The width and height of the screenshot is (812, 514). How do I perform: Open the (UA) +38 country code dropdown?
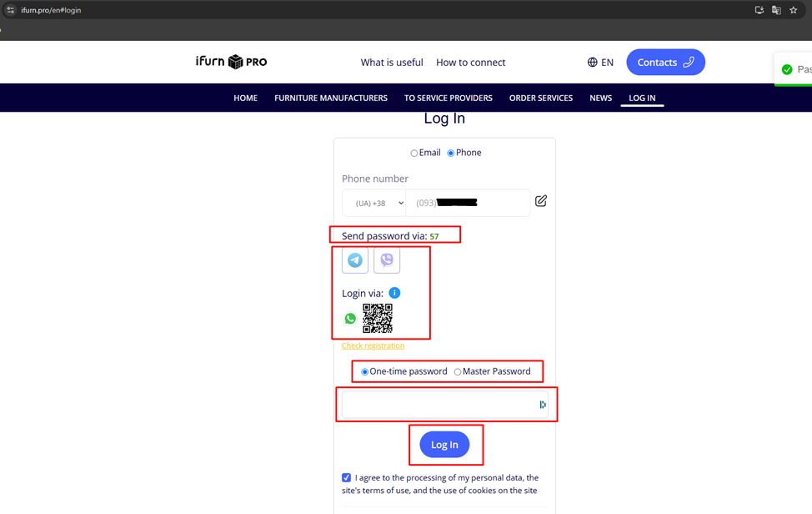click(x=374, y=204)
